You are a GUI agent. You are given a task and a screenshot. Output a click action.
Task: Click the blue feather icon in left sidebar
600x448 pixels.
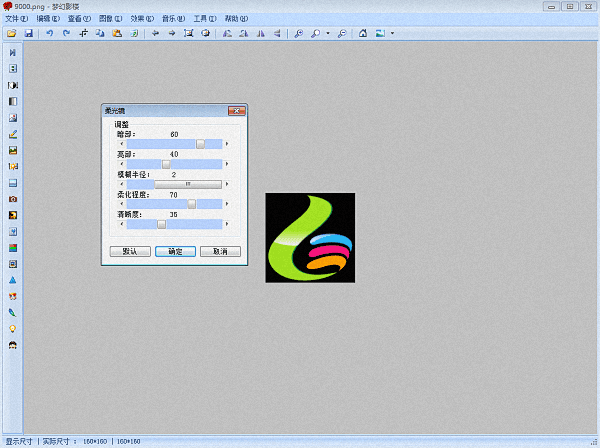(13, 313)
